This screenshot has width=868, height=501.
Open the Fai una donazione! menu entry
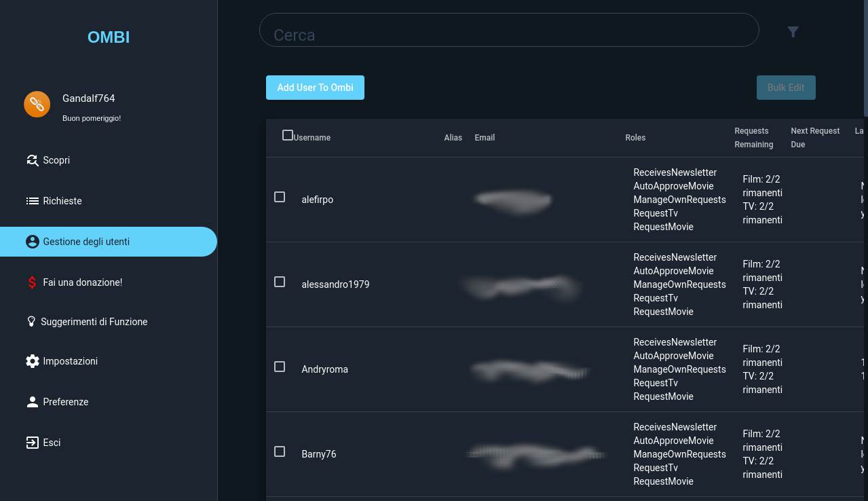click(82, 282)
